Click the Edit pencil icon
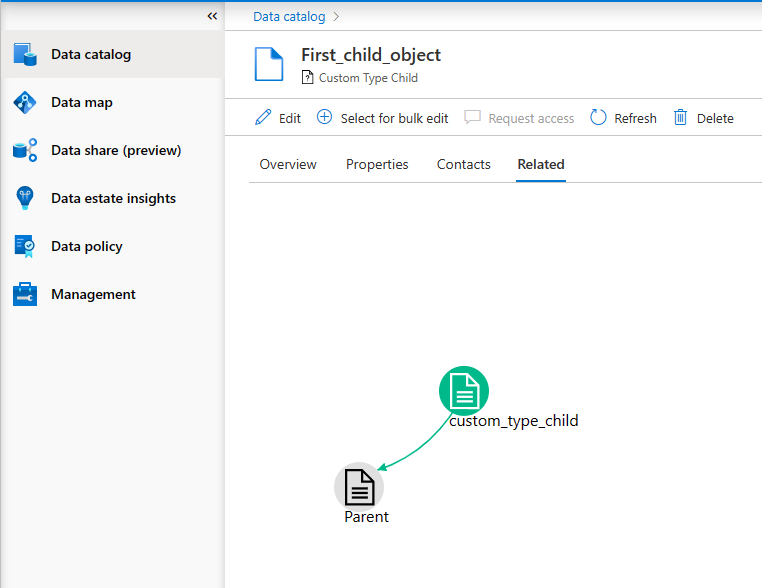Screen dimensions: 762x588 point(264,118)
